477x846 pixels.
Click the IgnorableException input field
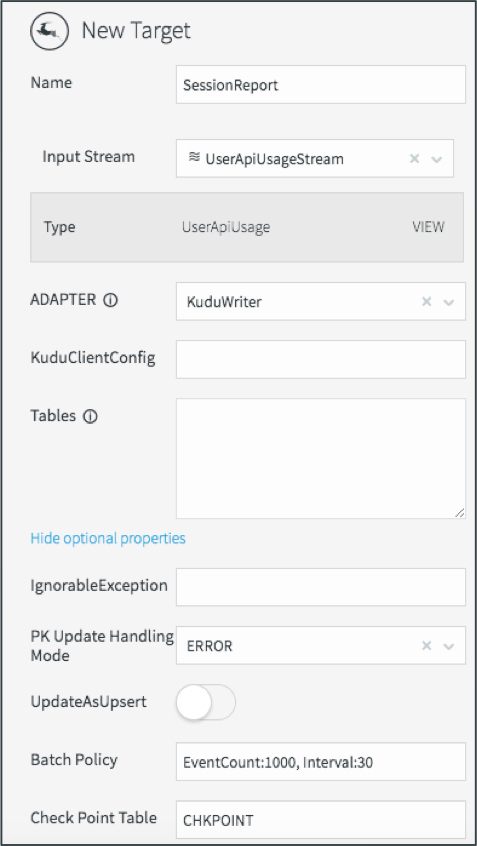[321, 587]
